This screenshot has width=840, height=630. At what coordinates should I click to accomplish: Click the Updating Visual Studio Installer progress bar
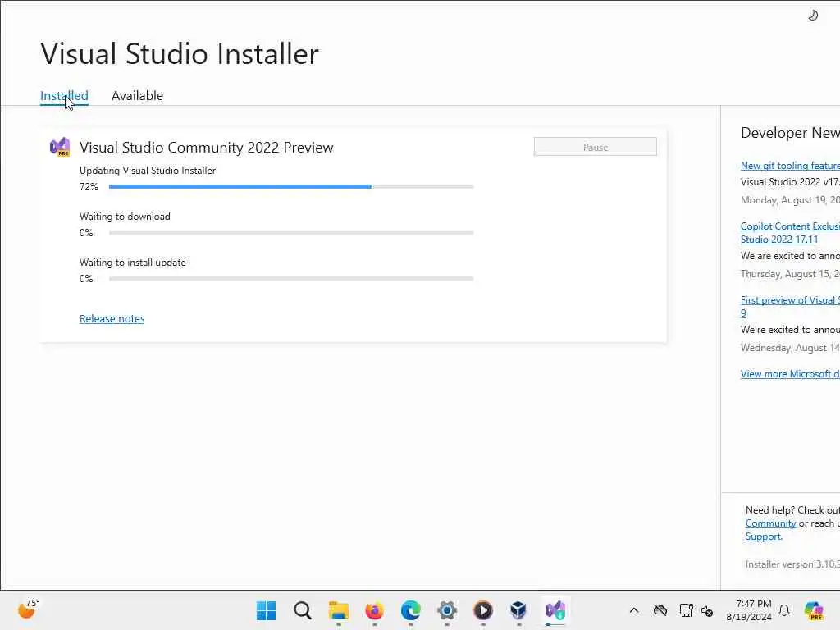pyautogui.click(x=291, y=186)
